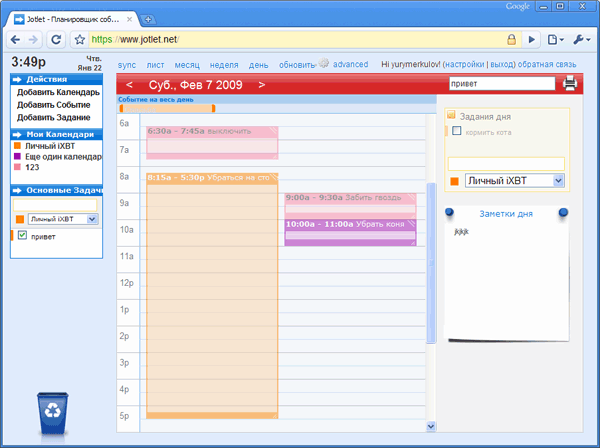
Task: Open the 8:15a - 5:30p Убраться event
Action: [x=212, y=296]
